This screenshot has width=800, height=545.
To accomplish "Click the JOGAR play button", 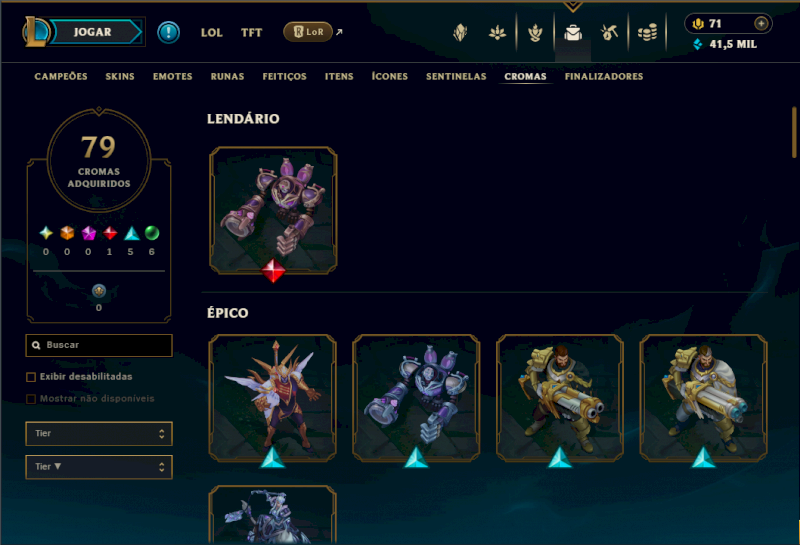I will coord(95,32).
